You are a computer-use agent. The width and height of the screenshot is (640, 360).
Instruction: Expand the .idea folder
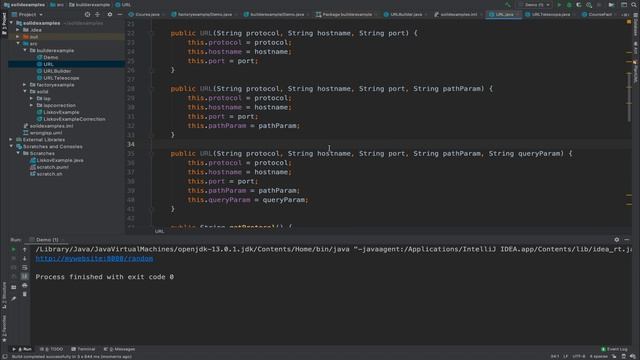pyautogui.click(x=18, y=30)
